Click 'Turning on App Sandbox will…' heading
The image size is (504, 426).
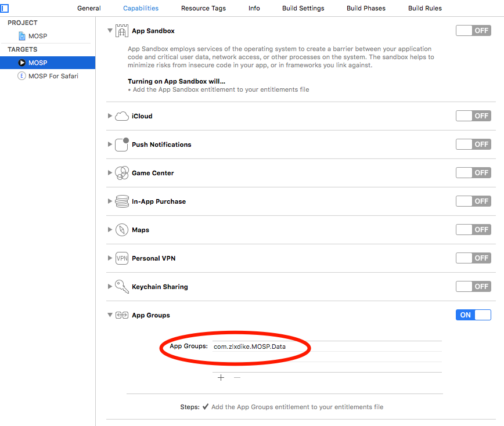[x=177, y=81]
